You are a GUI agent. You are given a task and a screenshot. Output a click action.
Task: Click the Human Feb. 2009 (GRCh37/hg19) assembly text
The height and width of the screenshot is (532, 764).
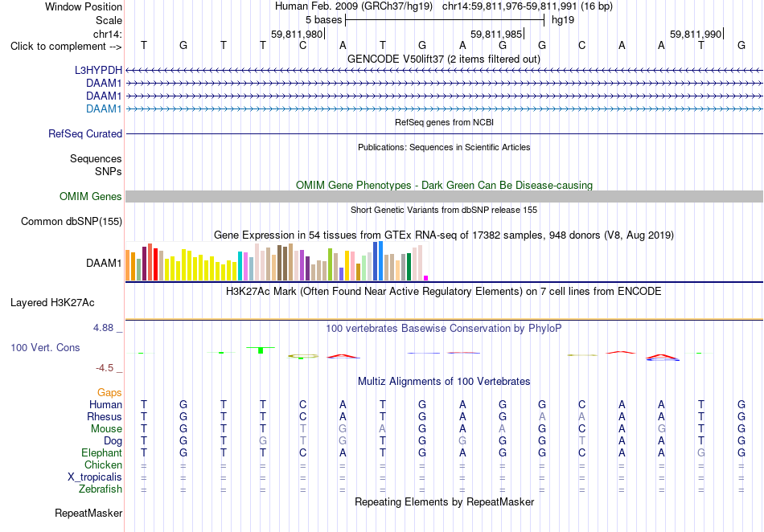[354, 6]
